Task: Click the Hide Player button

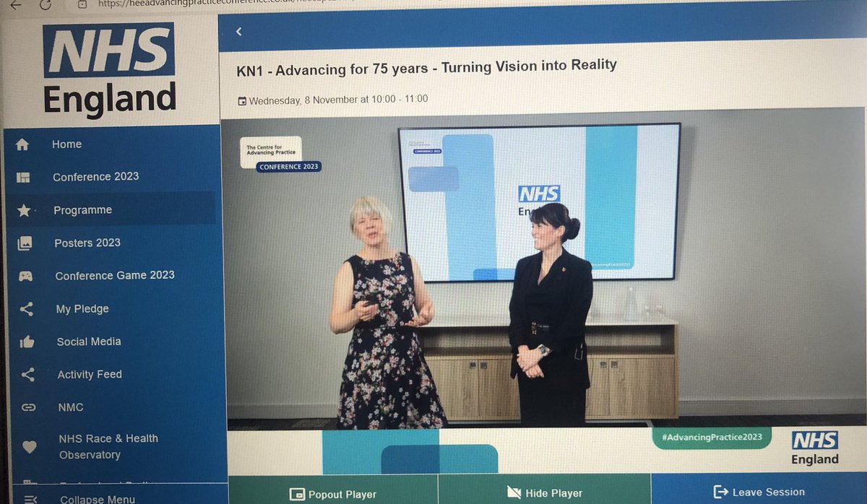Action: pos(544,489)
